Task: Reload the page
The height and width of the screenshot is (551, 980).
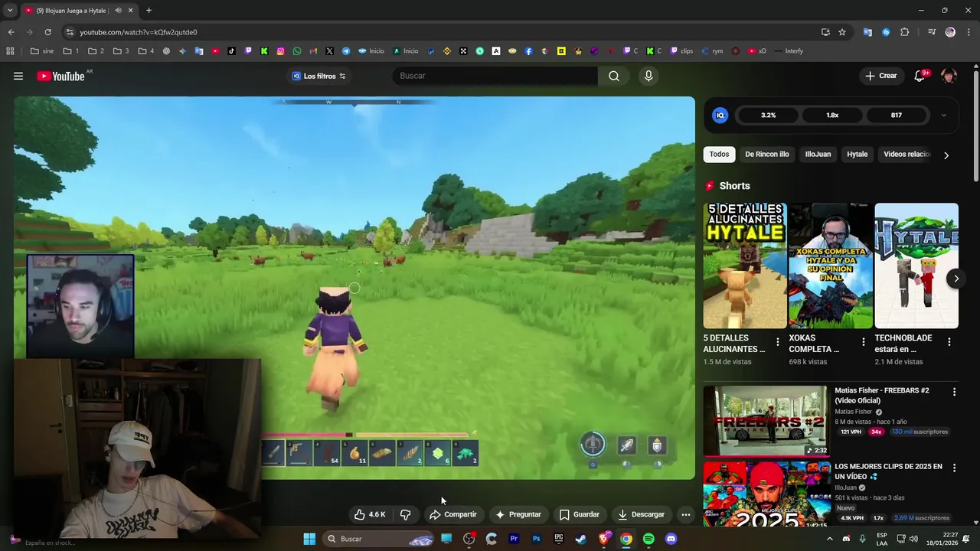Action: pos(47,32)
